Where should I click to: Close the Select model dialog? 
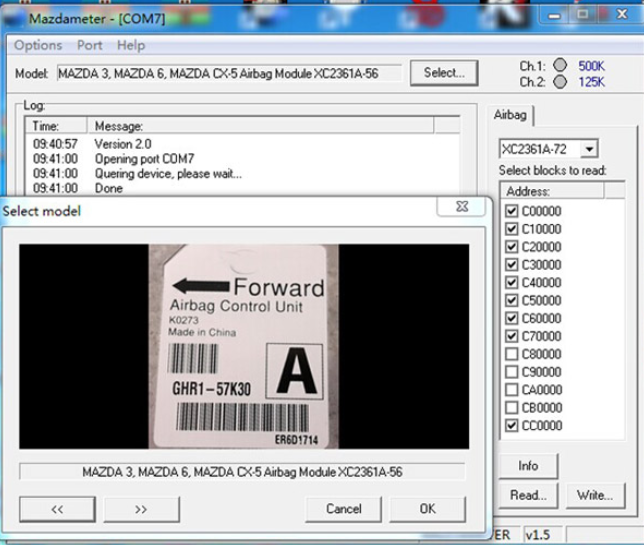coord(462,206)
